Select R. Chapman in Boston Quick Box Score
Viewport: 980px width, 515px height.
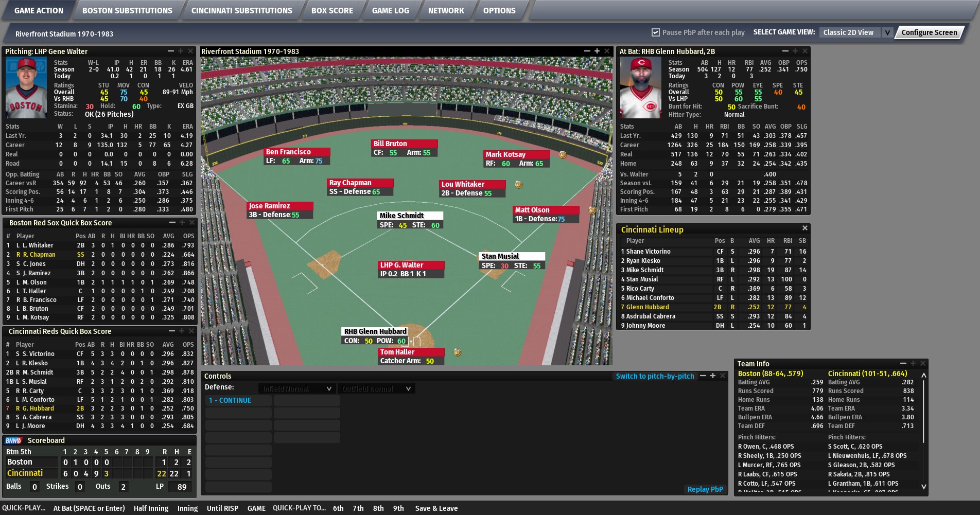click(x=100, y=255)
